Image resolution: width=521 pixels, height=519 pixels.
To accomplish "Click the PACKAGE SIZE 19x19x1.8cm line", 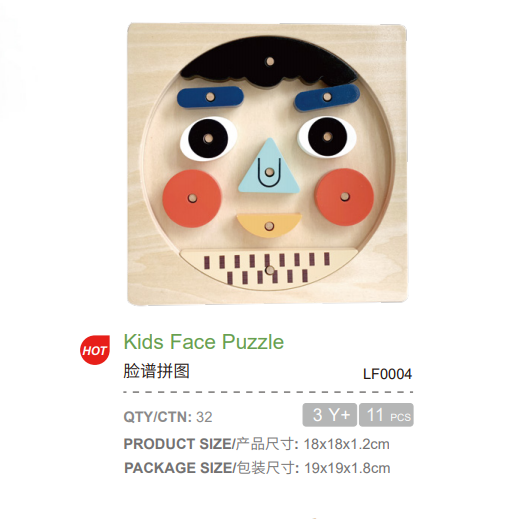I will [x=257, y=468].
